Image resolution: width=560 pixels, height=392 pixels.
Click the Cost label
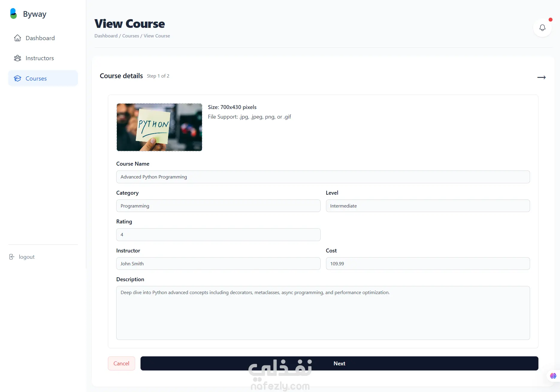click(331, 251)
